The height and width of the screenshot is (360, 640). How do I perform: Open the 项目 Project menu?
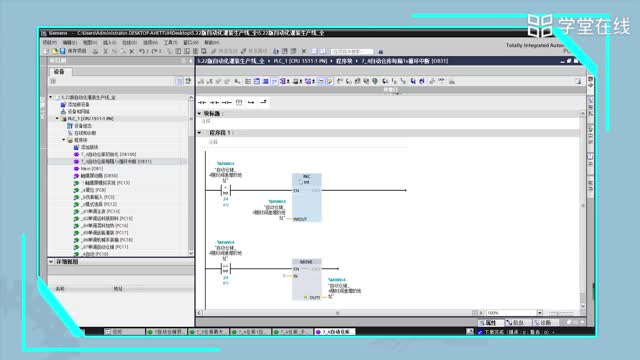[50, 42]
